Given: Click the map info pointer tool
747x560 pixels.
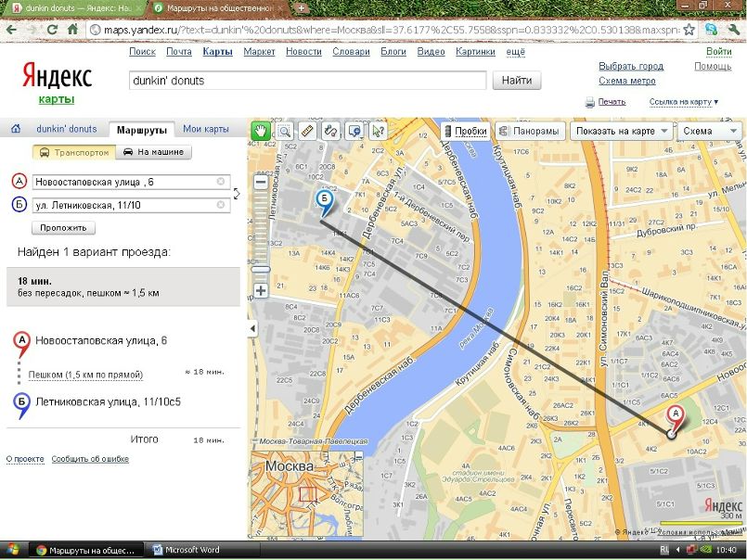Looking at the screenshot, I should pos(378,131).
